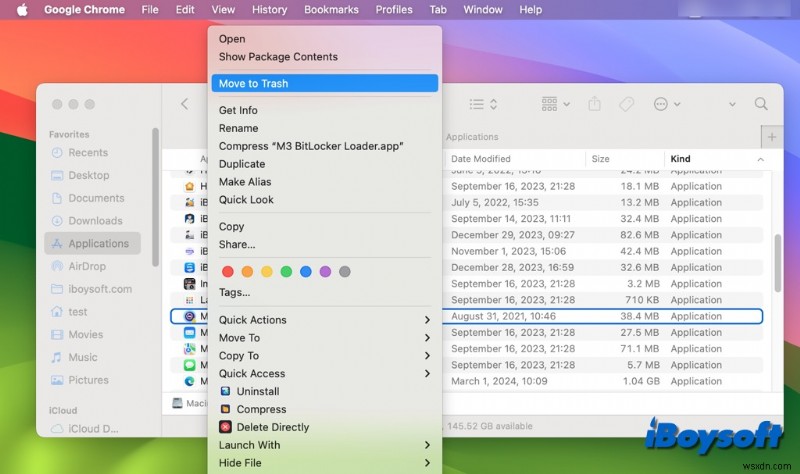The height and width of the screenshot is (474, 800).
Task: Expand the Quick Actions submenu
Action: pos(324,320)
